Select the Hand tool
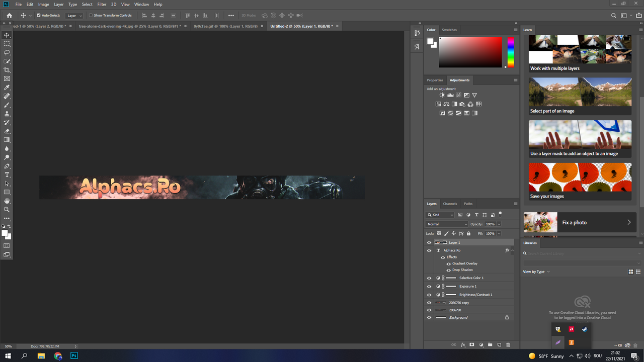This screenshot has height=362, width=644. coord(7,201)
